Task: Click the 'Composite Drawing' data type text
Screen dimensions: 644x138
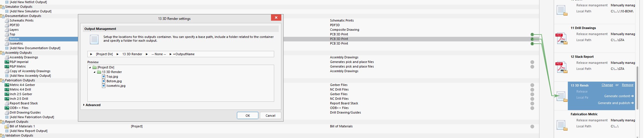Action: [344, 30]
